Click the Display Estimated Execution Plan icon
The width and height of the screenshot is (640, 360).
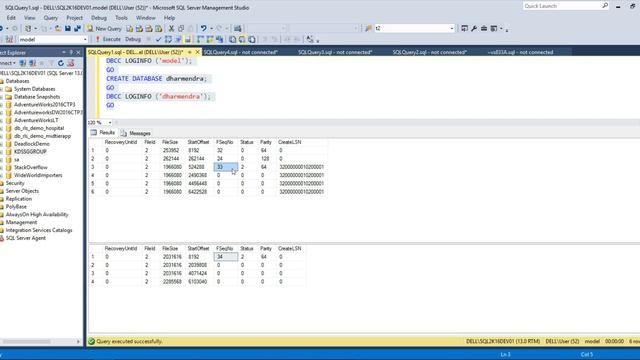click(168, 40)
